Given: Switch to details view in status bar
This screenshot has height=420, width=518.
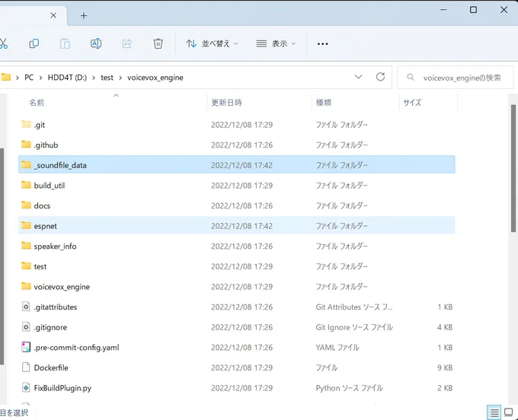Looking at the screenshot, I should 494,412.
